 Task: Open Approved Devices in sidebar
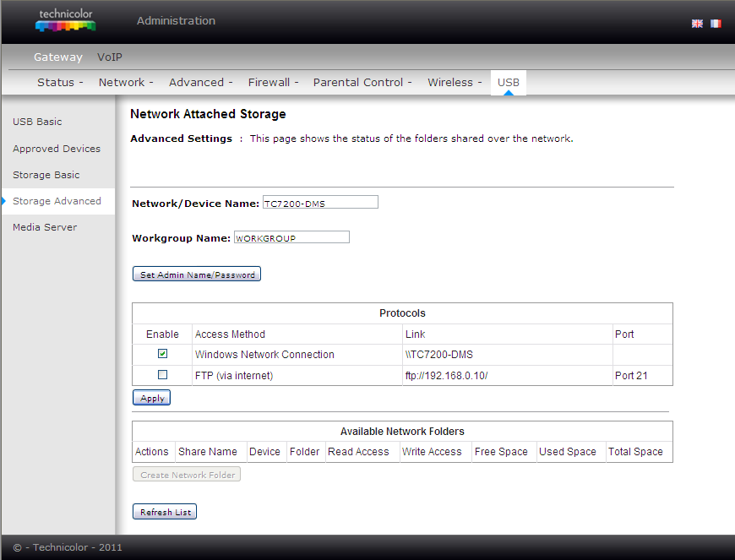click(x=57, y=149)
